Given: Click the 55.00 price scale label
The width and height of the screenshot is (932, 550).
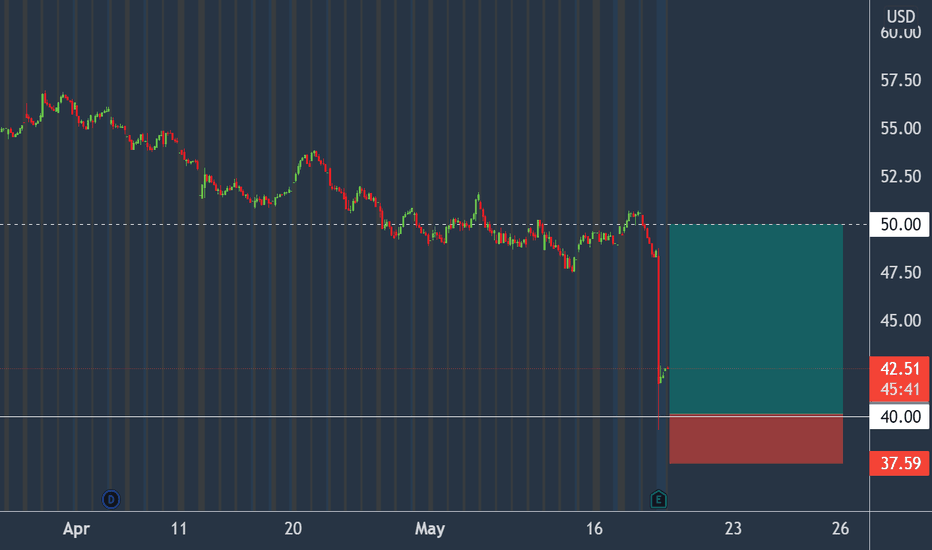Looking at the screenshot, I should click(x=900, y=128).
